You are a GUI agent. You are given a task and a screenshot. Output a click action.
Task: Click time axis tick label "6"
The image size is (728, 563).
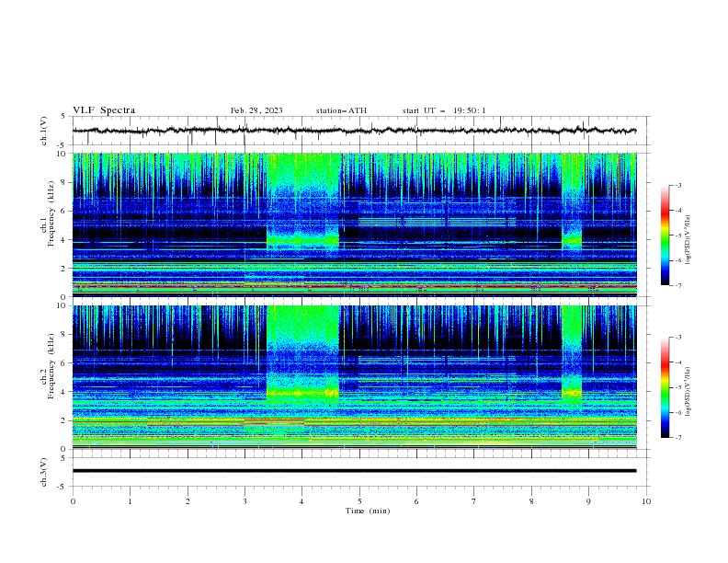416,501
